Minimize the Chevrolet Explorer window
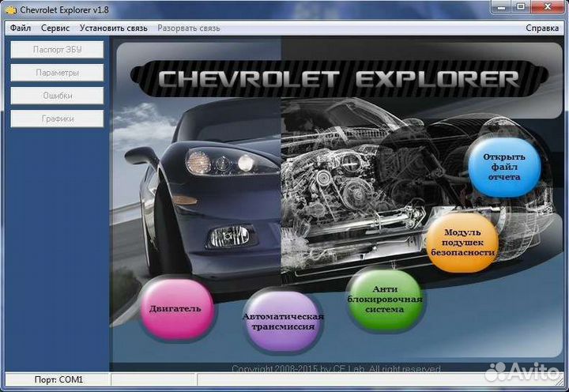This screenshot has width=569, height=392. 500,7
